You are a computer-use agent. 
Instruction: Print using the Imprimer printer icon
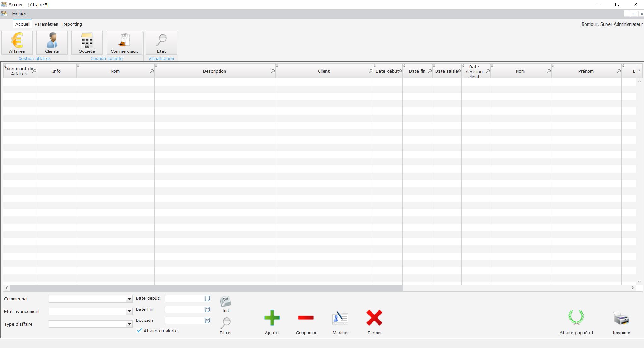(621, 318)
